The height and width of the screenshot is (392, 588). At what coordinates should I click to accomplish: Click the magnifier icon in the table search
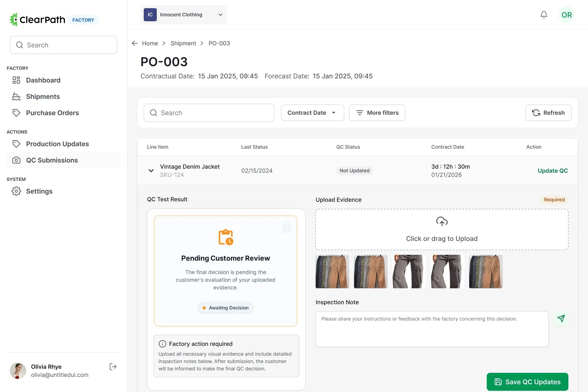pos(153,113)
